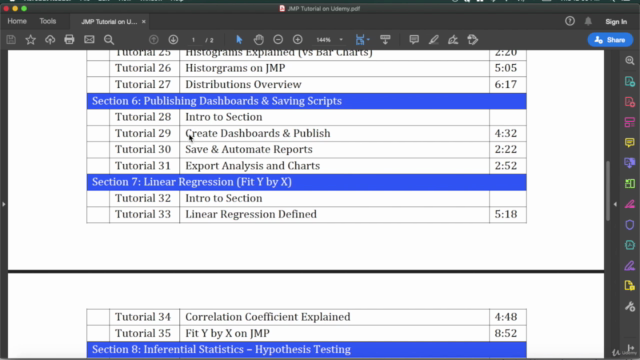This screenshot has width=640, height=360.
Task: Click the 'Tutorial 30' cell
Action: [x=144, y=149]
